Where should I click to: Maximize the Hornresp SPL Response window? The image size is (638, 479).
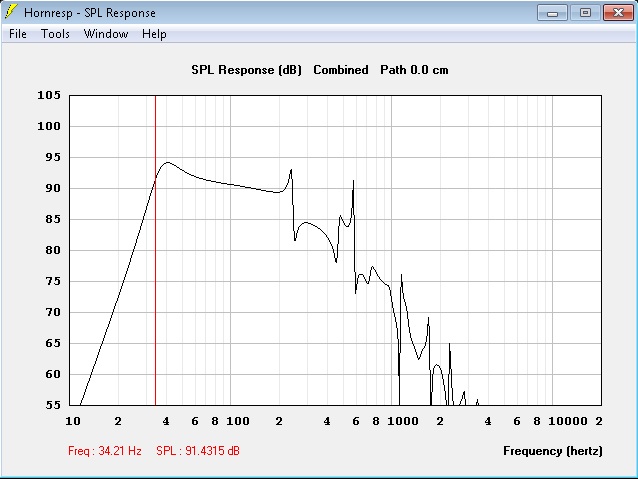pos(585,13)
